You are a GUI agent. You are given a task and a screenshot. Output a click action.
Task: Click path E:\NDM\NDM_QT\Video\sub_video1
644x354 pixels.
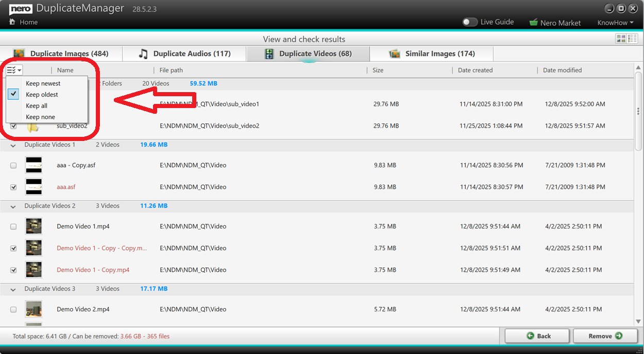click(210, 104)
